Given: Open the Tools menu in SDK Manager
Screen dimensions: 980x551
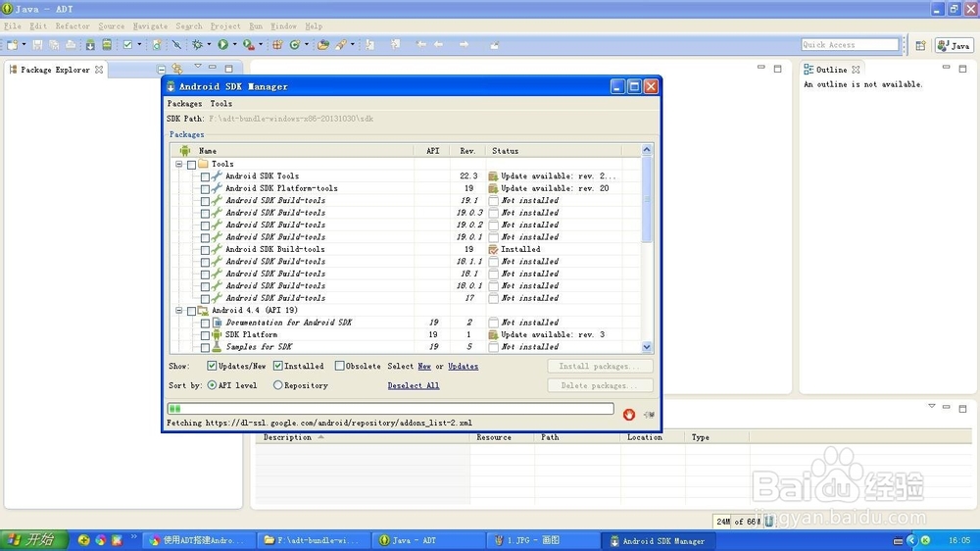Looking at the screenshot, I should 221,104.
